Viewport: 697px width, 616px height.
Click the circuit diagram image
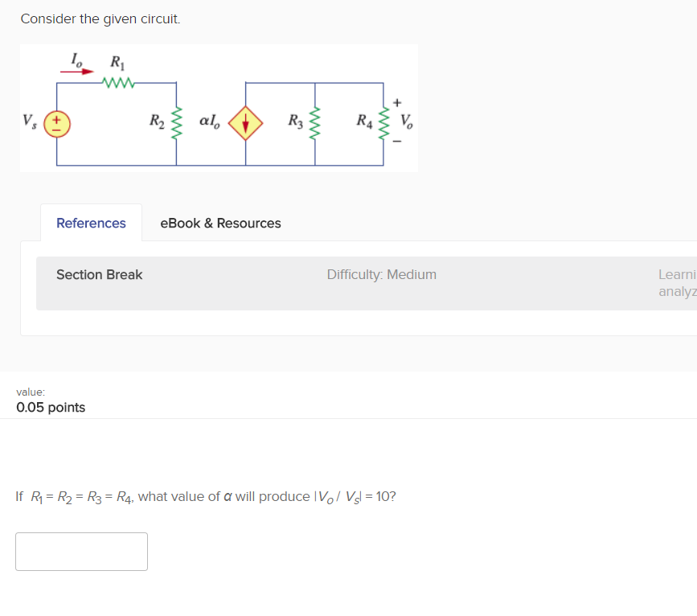219,108
